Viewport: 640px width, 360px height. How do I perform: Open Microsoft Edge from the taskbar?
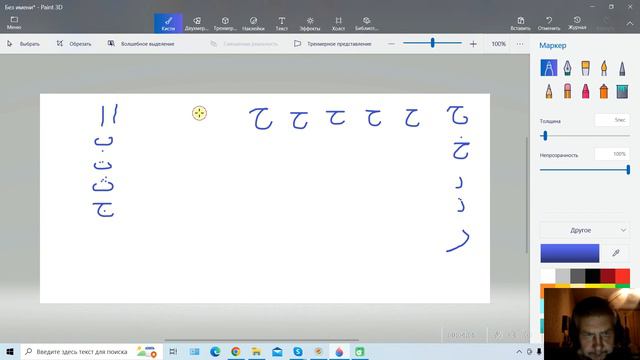[215, 351]
